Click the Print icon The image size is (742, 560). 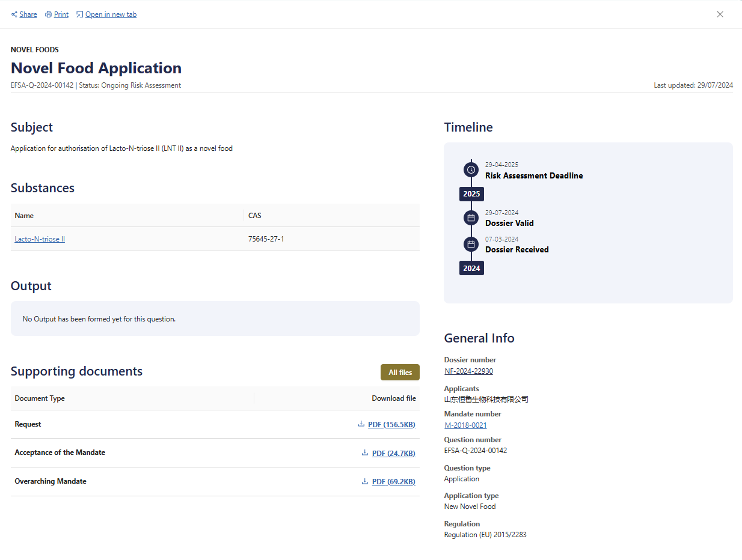[x=48, y=14]
